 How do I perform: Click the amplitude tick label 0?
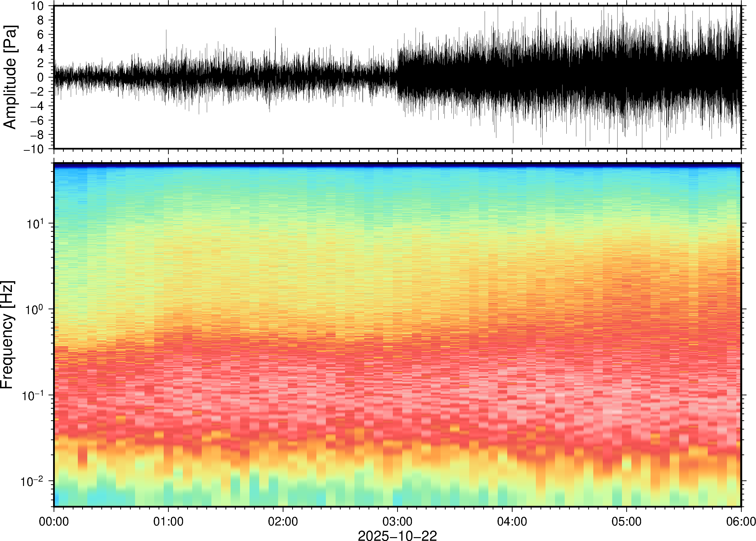40,77
